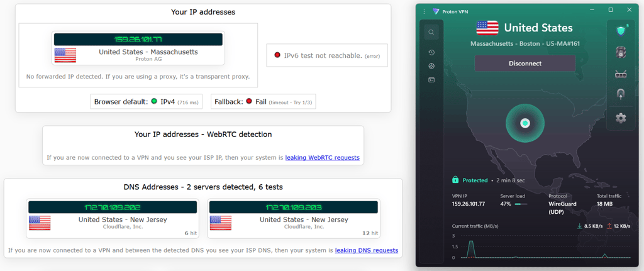This screenshot has width=644, height=271.
Task: Open the Kill Switch icon in Proton VPN
Action: (621, 53)
